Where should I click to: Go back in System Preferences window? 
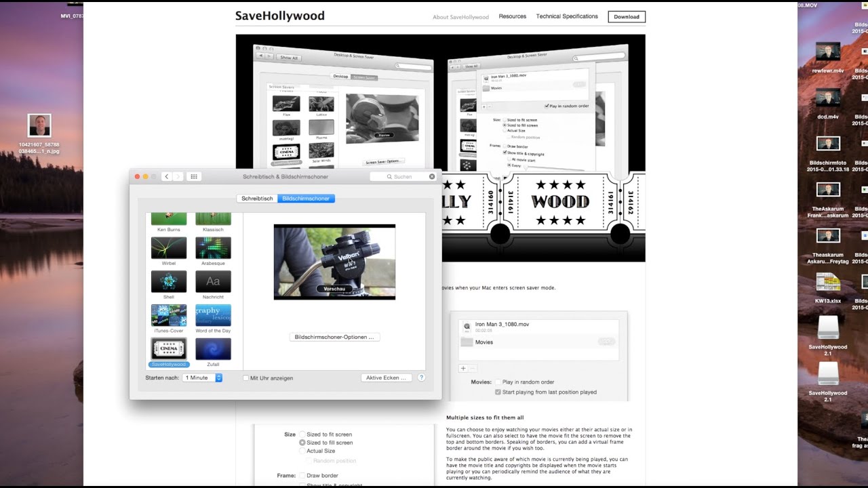tap(167, 176)
